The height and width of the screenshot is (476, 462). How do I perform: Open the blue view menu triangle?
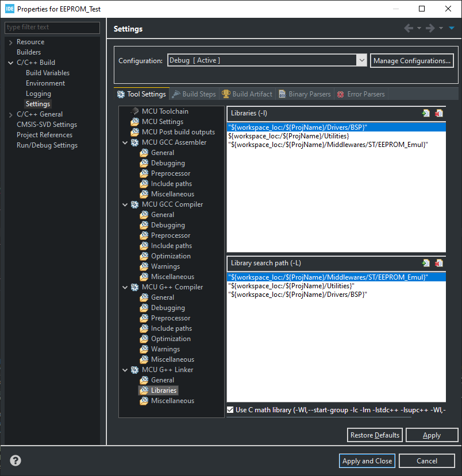pos(451,28)
